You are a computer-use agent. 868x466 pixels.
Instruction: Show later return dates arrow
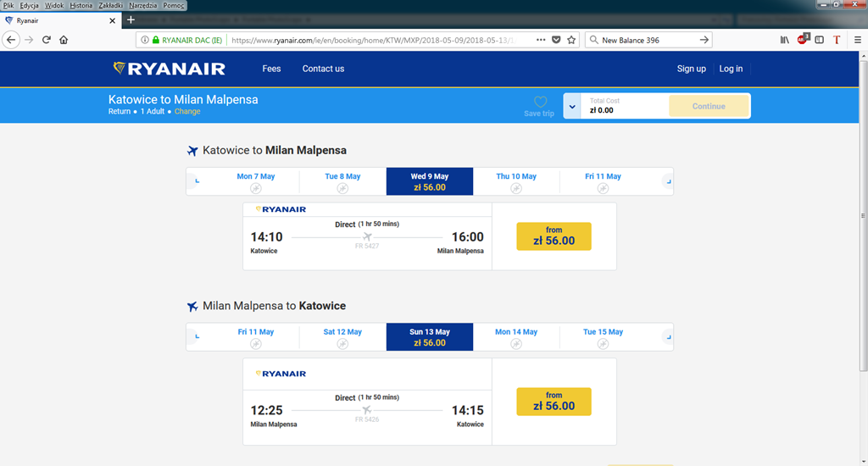[x=668, y=336]
